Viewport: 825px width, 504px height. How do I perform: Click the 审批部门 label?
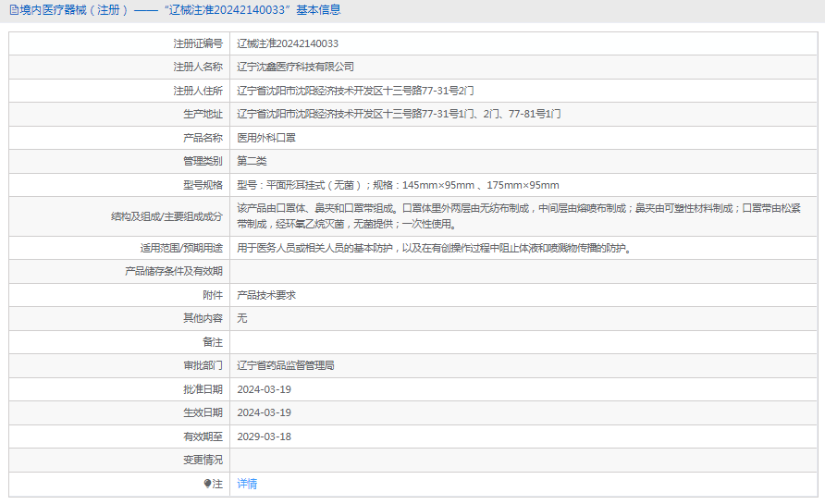(203, 365)
